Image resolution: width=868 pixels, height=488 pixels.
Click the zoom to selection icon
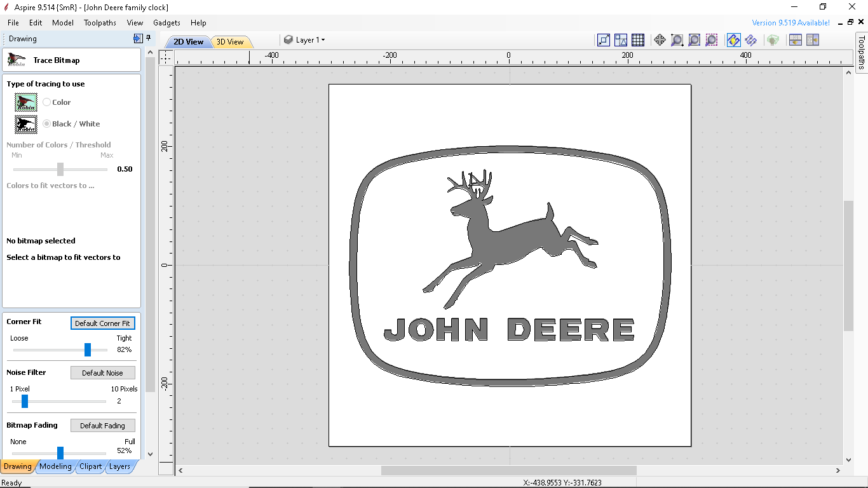[712, 40]
